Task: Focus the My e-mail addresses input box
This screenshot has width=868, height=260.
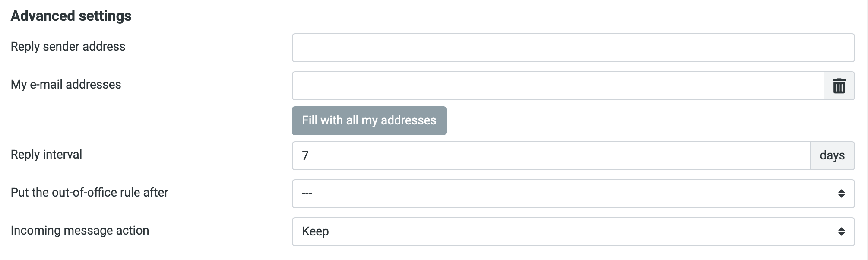Action: click(x=557, y=86)
